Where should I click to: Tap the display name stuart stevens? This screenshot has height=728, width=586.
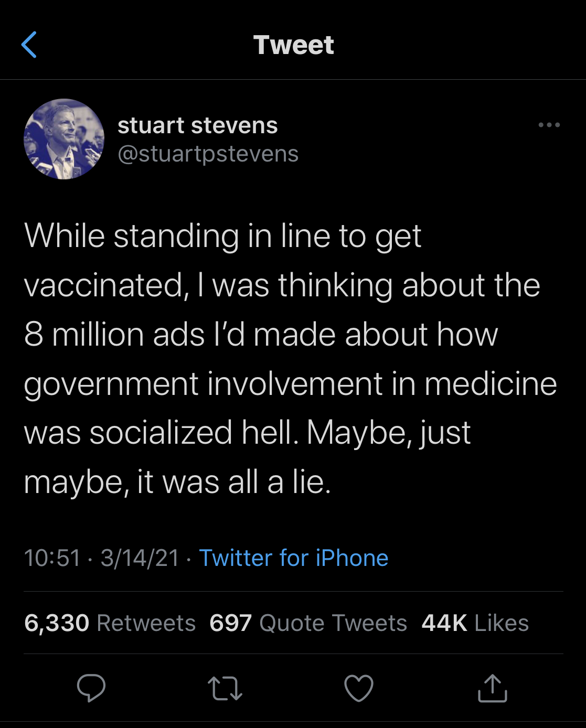197,125
